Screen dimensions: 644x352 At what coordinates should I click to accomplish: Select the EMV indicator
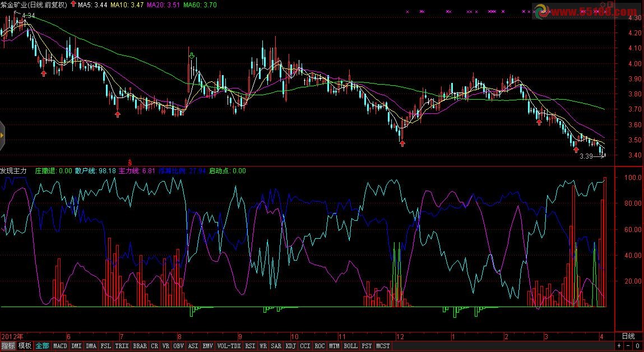tap(208, 346)
